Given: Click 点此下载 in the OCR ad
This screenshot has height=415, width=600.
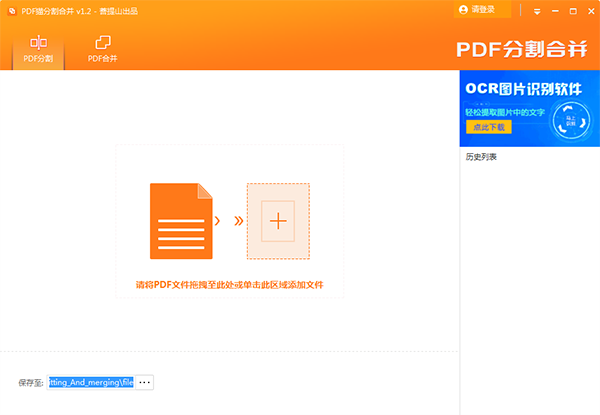Looking at the screenshot, I should point(487,127).
